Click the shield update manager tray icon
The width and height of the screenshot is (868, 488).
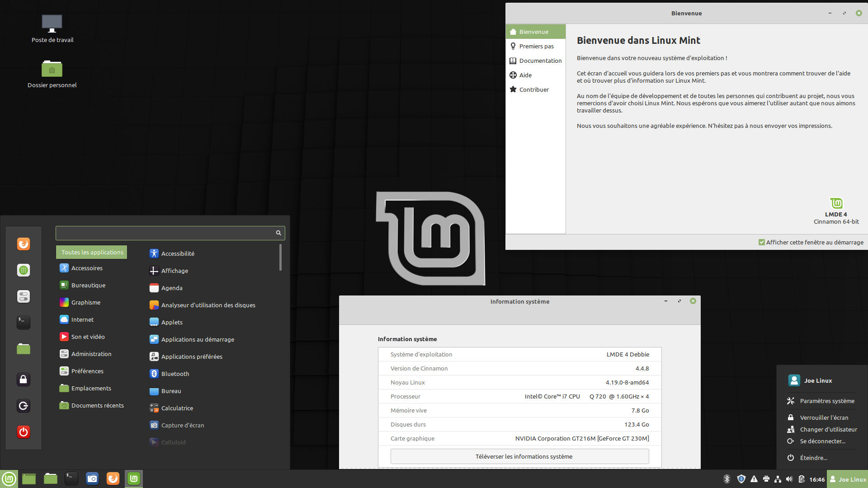(741, 479)
